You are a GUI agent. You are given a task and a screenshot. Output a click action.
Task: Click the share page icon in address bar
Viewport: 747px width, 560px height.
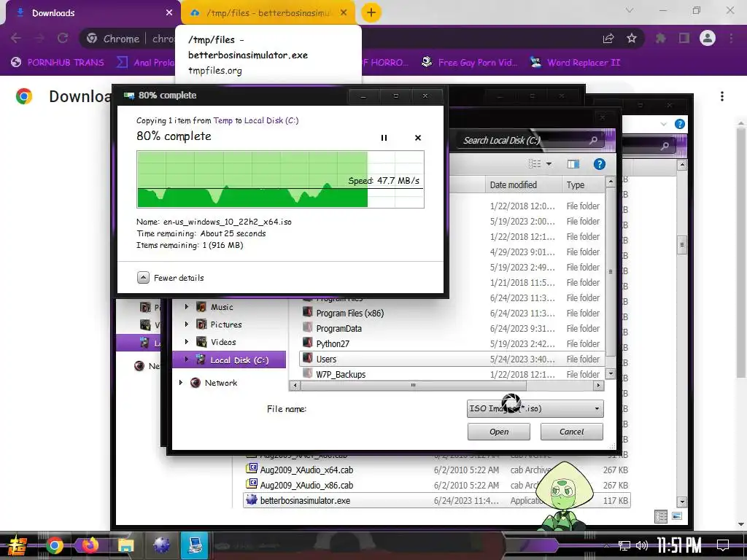608,39
